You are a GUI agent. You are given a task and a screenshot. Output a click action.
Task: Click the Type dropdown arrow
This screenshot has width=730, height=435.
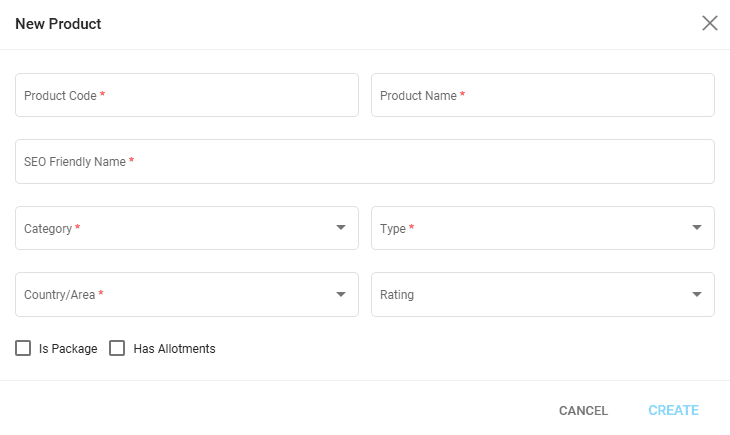697,228
